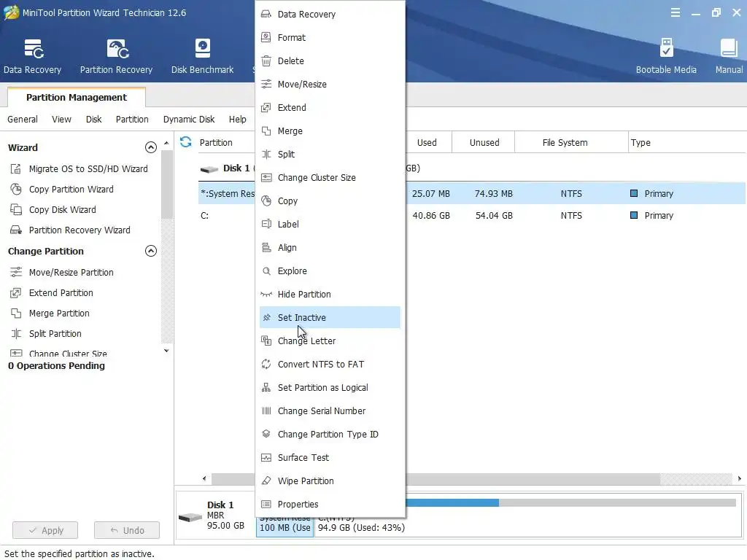Click the Change Letter menu icon
Viewport: 747px width, 560px height.
(266, 341)
